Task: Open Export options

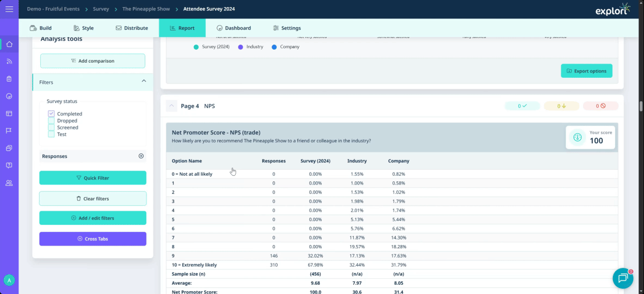Action: pyautogui.click(x=586, y=71)
